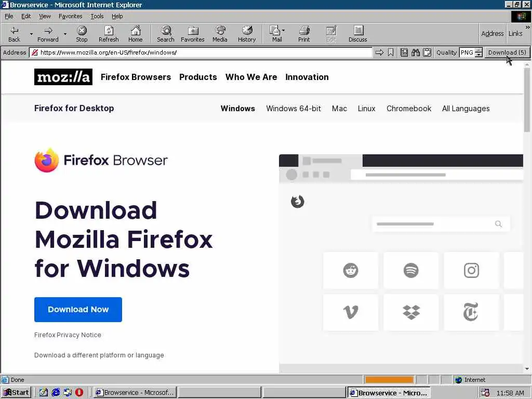The width and height of the screenshot is (532, 399).
Task: Open the Firefox Privacy Notice link
Action: click(68, 335)
